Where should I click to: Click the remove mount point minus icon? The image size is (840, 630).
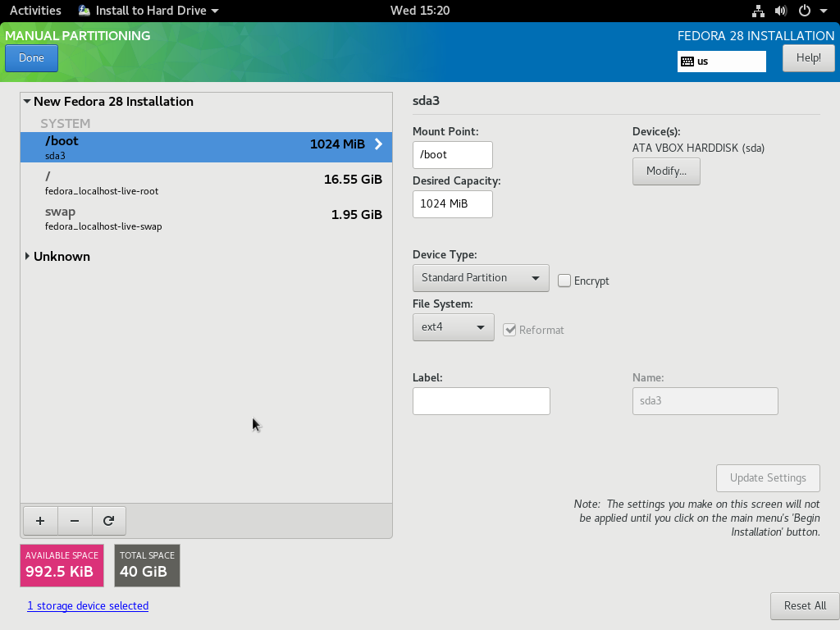tap(75, 521)
